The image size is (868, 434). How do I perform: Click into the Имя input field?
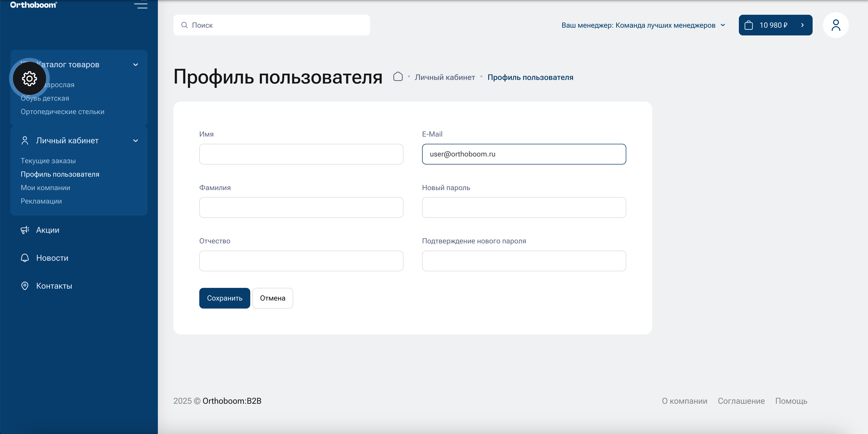[x=301, y=154]
